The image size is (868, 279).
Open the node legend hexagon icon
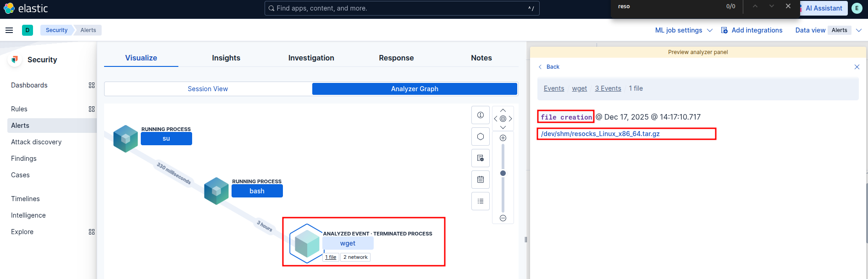481,137
